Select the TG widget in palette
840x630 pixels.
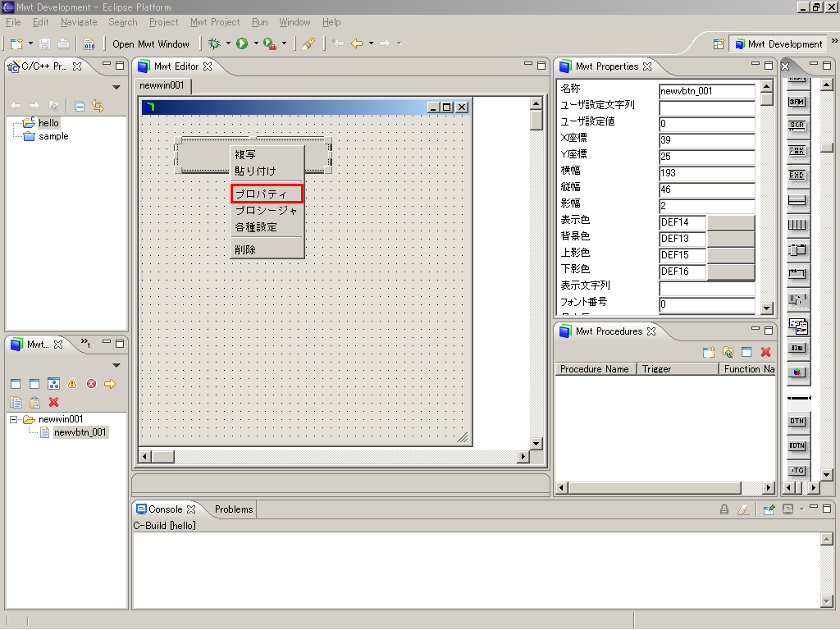click(797, 470)
